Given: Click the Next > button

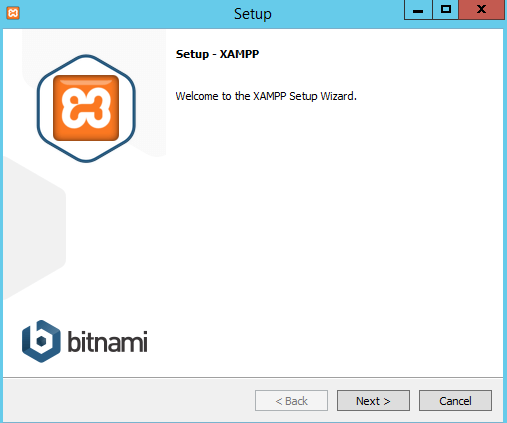Looking at the screenshot, I should (x=373, y=400).
